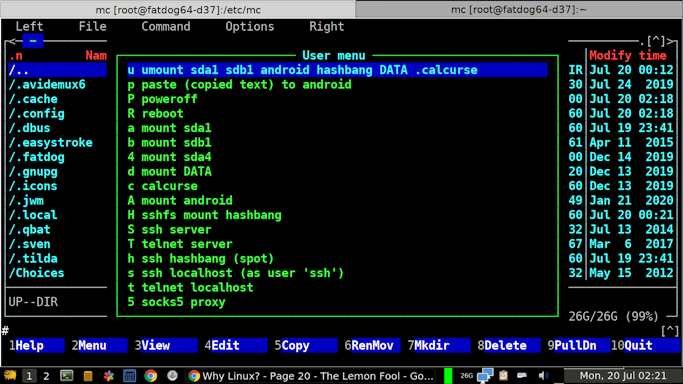Click the 10Quit function key button
Image resolution: width=683 pixels, height=384 pixels.
point(646,346)
